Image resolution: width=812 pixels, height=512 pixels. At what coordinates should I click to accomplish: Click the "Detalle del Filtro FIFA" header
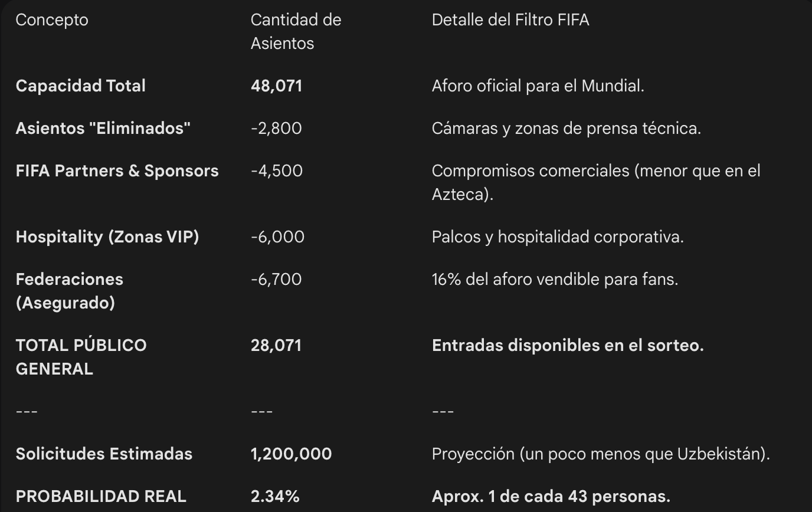[510, 20]
